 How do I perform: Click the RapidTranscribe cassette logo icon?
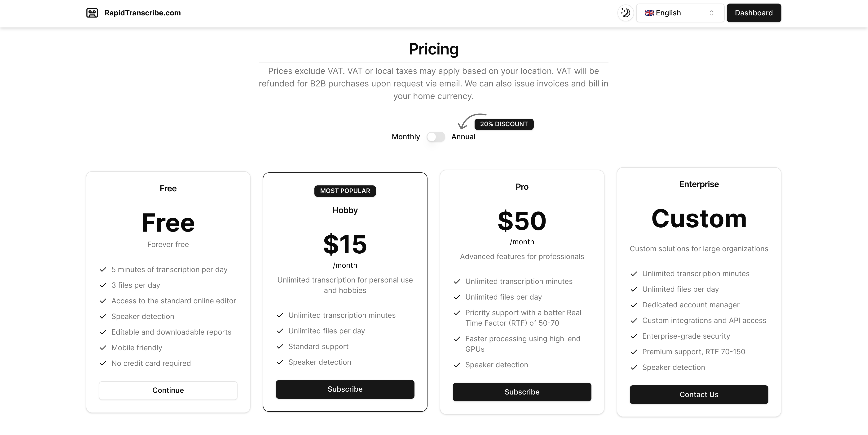tap(92, 13)
